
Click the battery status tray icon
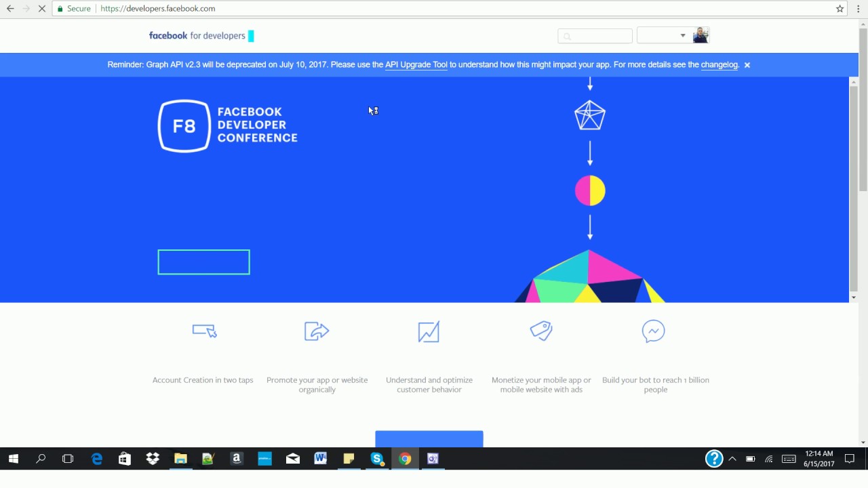tap(751, 459)
